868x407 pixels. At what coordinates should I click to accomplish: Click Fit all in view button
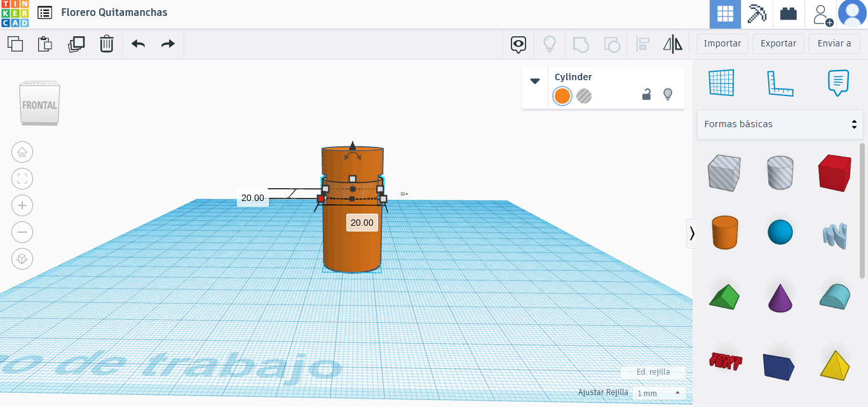(22, 179)
